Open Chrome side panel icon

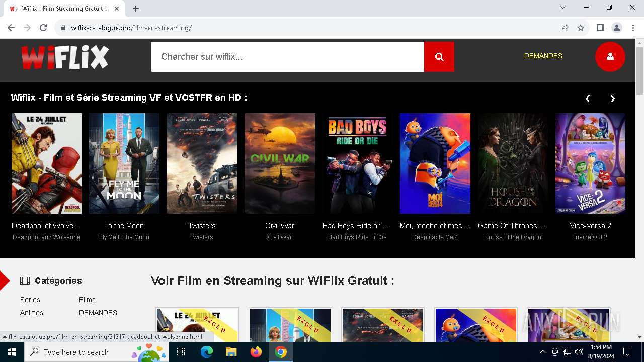pos(600,28)
